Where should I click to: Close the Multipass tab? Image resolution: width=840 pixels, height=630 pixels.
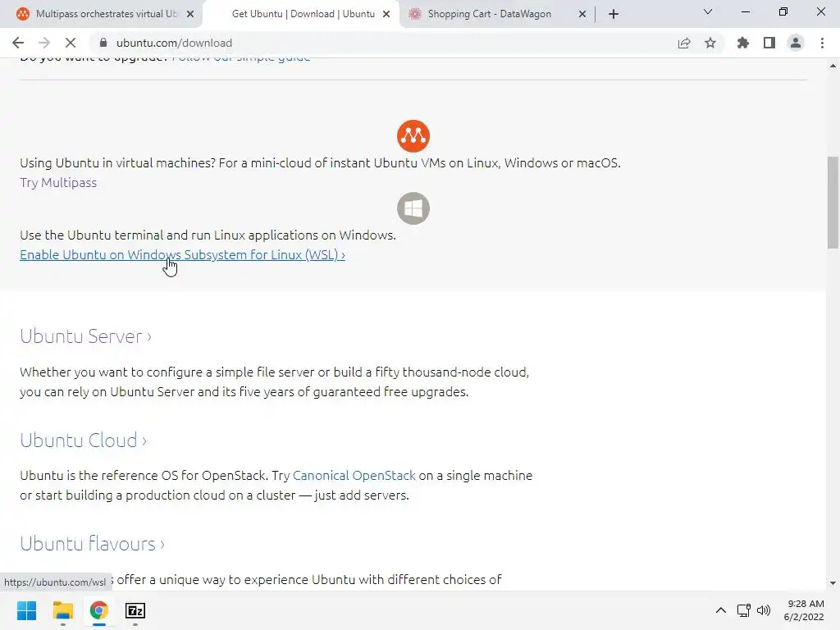[x=190, y=14]
